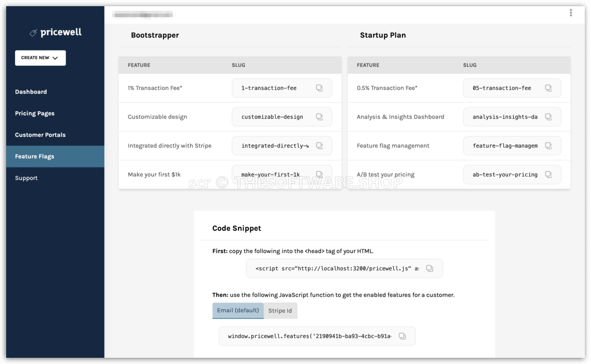Switch to the Stripe Id tab
Viewport: 591px width, 364px height.
click(280, 311)
